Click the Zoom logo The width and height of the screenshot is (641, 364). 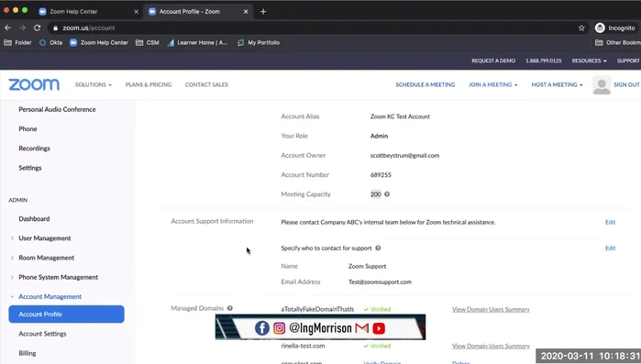click(x=34, y=84)
